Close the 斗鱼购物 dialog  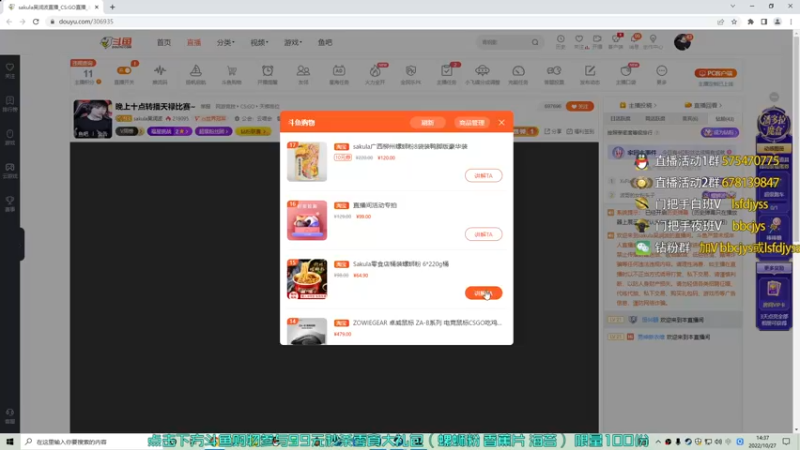tap(502, 122)
